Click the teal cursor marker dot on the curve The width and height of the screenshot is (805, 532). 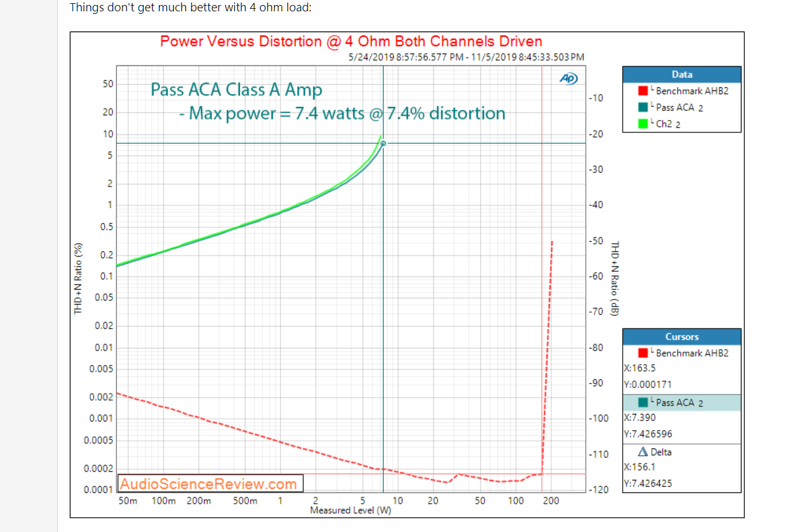click(383, 143)
